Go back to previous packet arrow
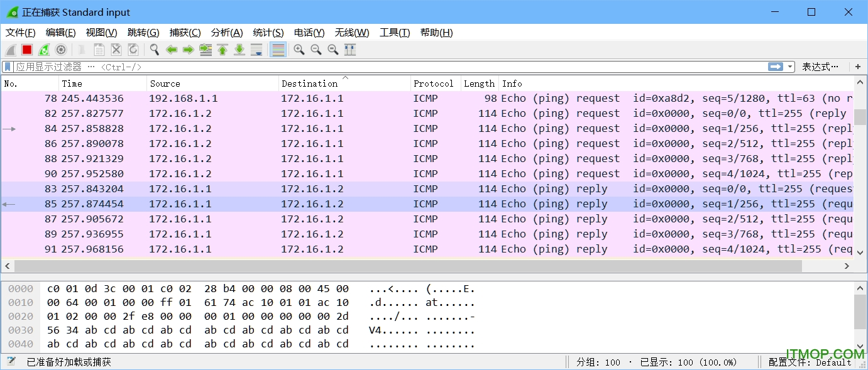Image resolution: width=868 pixels, height=370 pixels. 172,50
